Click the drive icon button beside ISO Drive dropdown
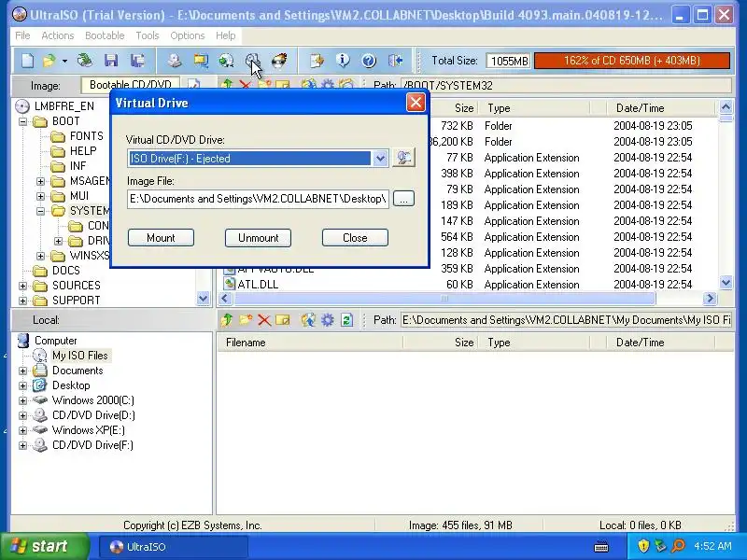The width and height of the screenshot is (747, 560). [403, 158]
